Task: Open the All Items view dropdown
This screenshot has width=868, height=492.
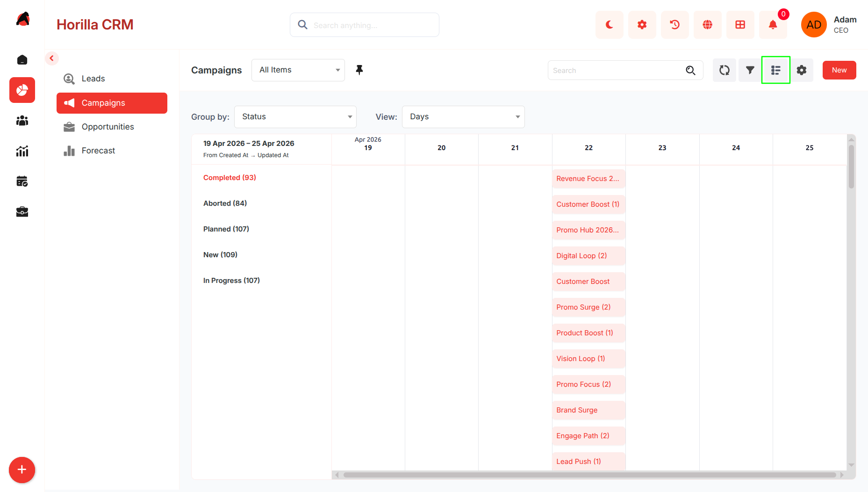Action: 298,70
